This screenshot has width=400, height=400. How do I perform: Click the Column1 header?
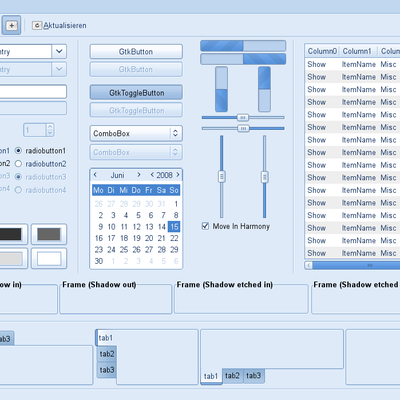(x=357, y=51)
